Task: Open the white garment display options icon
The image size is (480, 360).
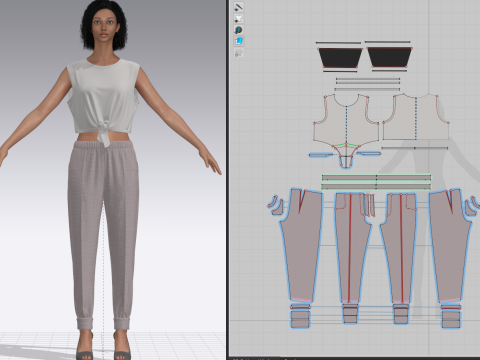Action: tap(239, 18)
